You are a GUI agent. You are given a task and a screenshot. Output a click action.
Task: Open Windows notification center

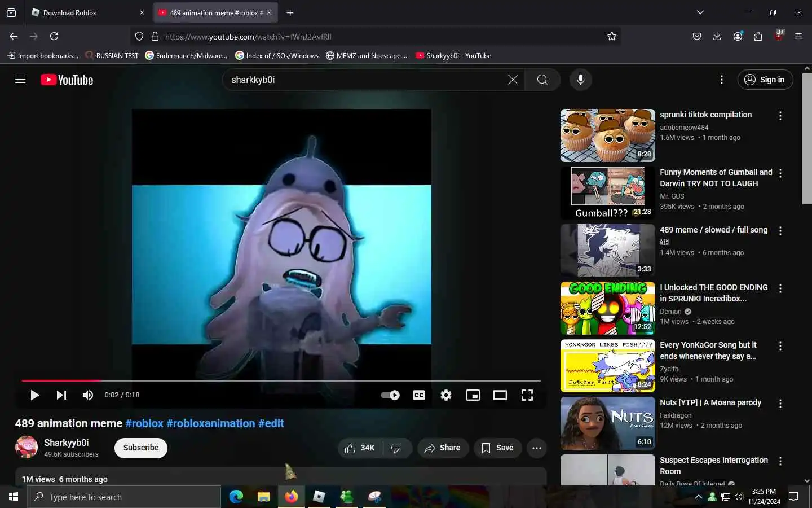793,497
